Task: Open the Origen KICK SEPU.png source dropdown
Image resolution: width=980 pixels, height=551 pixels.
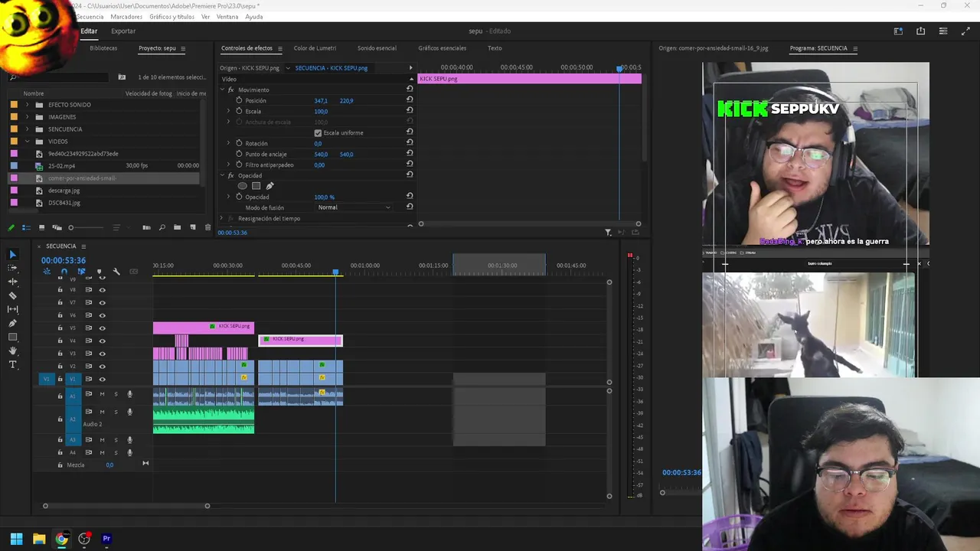Action: pos(288,68)
